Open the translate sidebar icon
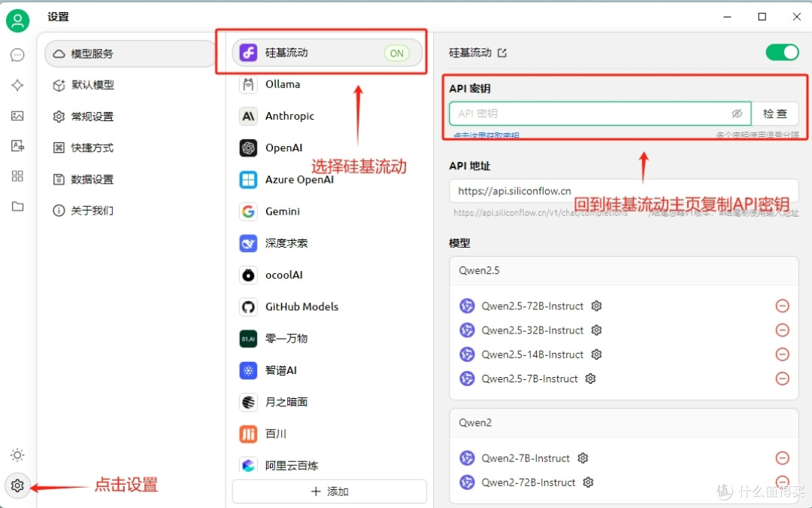 pos(17,146)
